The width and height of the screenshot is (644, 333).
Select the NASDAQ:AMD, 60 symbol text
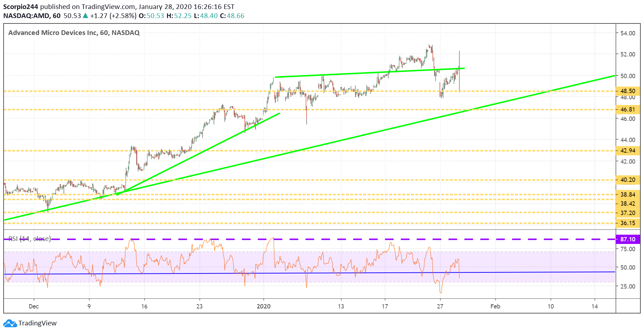click(32, 16)
